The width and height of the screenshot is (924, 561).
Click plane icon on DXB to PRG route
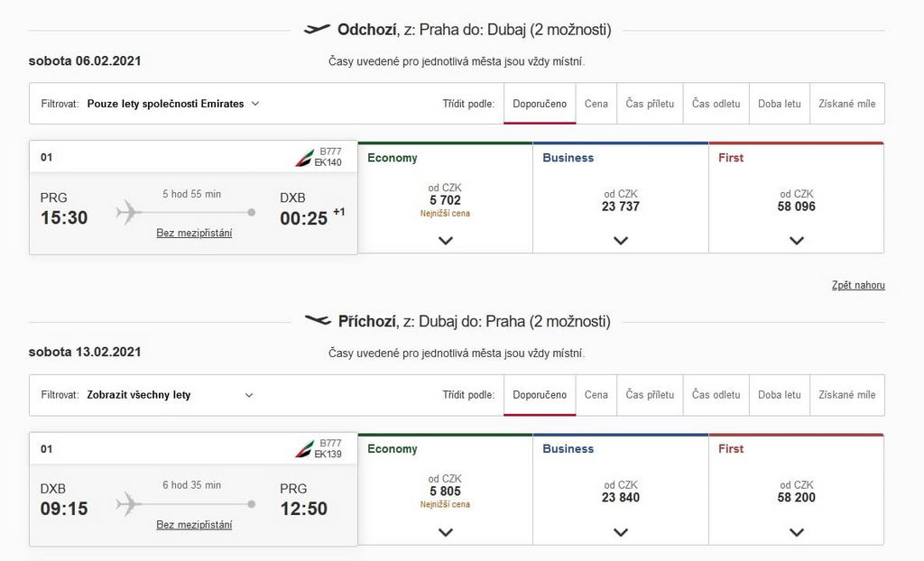click(x=129, y=504)
